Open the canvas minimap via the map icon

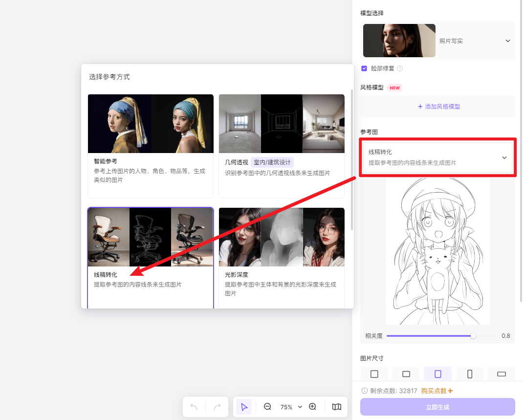tap(336, 406)
